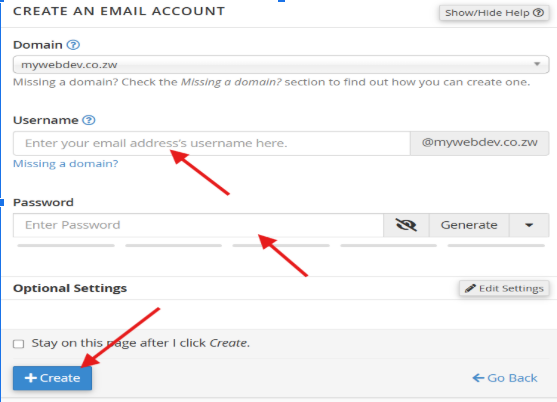Expand the Generate password options arrow
This screenshot has height=402, width=557.
click(x=529, y=225)
